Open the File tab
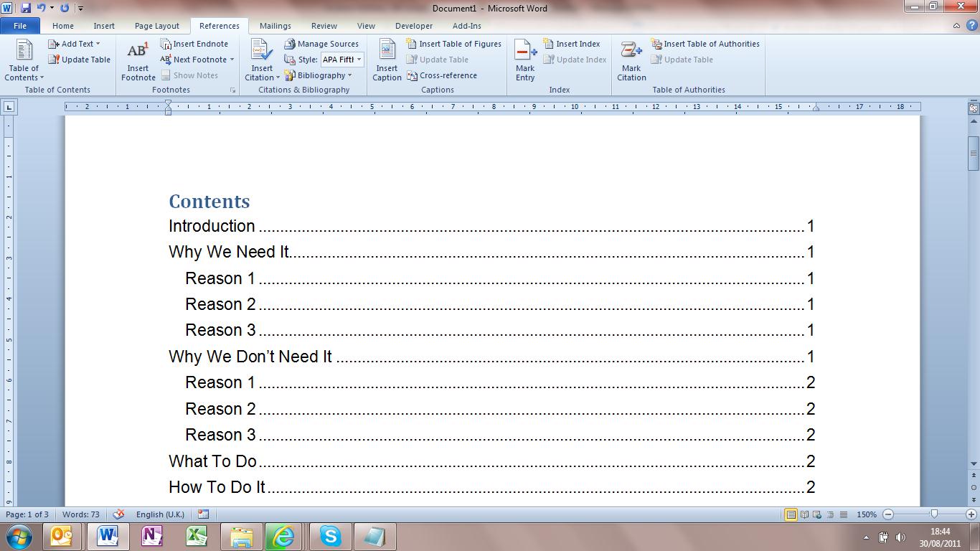 pos(20,26)
